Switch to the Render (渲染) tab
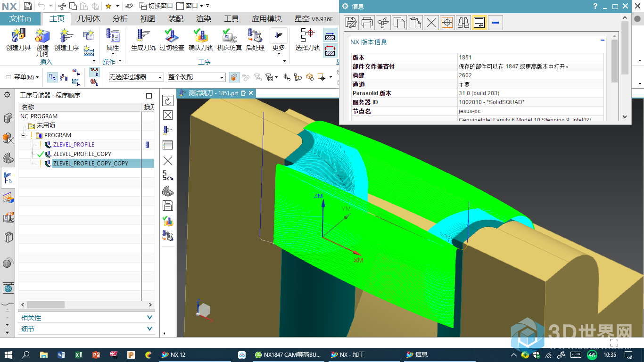 pos(204,19)
